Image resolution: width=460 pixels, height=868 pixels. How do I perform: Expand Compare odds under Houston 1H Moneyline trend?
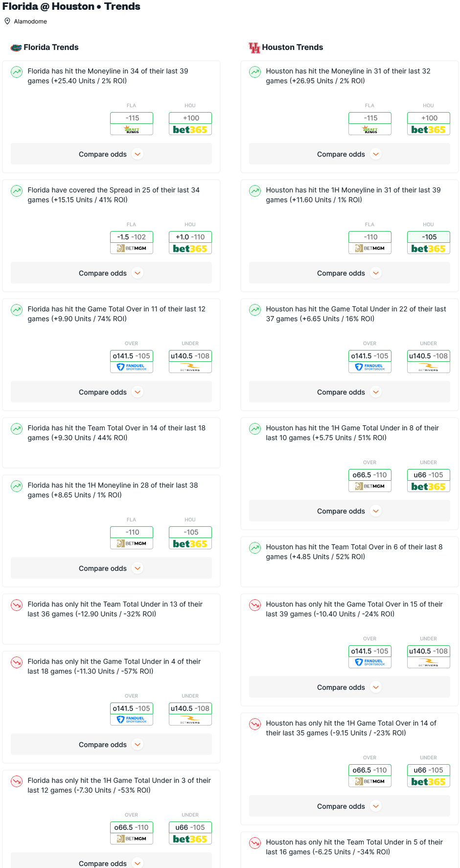[x=349, y=273]
